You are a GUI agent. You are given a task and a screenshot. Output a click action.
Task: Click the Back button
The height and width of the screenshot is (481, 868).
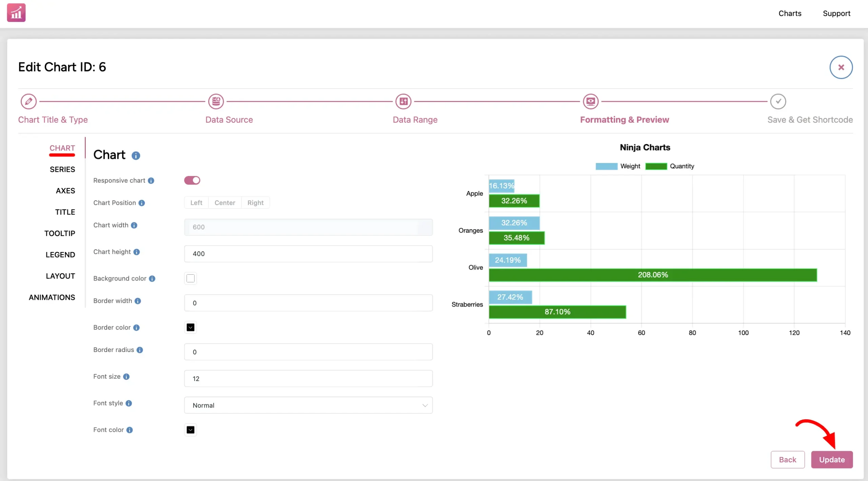[787, 460]
